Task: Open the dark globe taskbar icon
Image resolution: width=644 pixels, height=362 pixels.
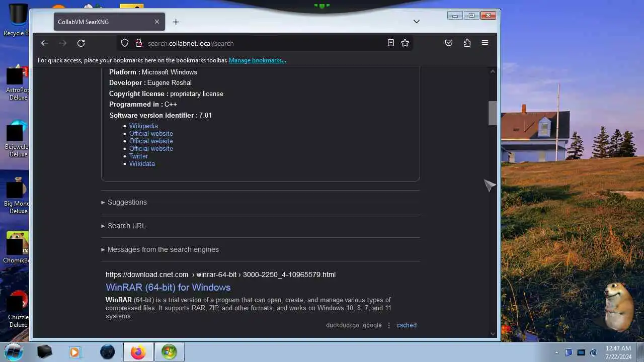Action: pos(107,352)
